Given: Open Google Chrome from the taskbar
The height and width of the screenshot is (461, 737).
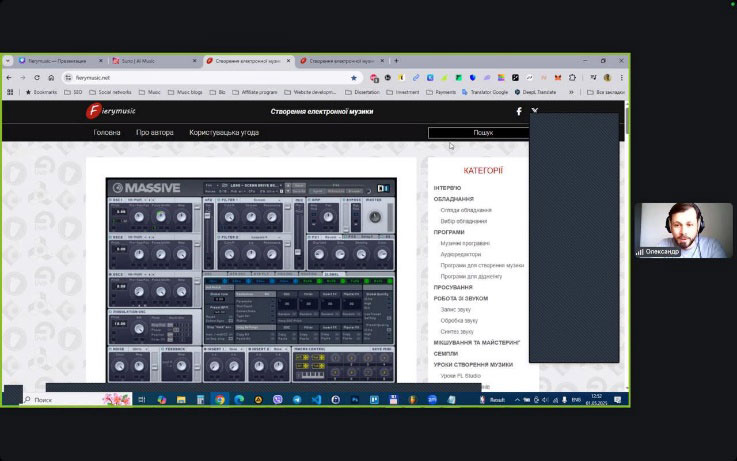Looking at the screenshot, I should (x=220, y=400).
